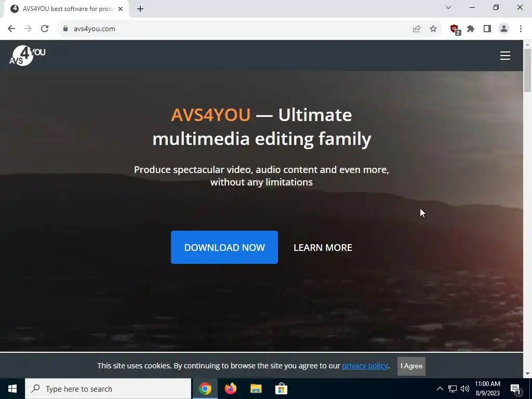Click the 'Produce spectacular video' subtitle text
532x399 pixels.
[262, 176]
